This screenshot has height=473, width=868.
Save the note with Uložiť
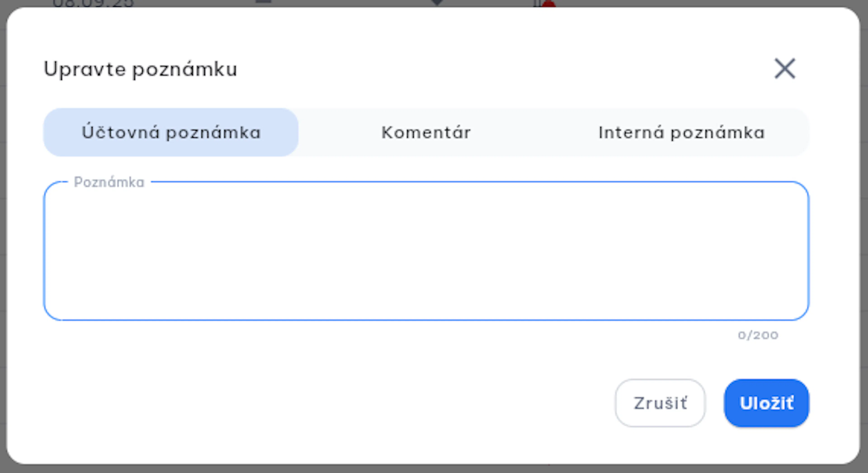pyautogui.click(x=767, y=403)
